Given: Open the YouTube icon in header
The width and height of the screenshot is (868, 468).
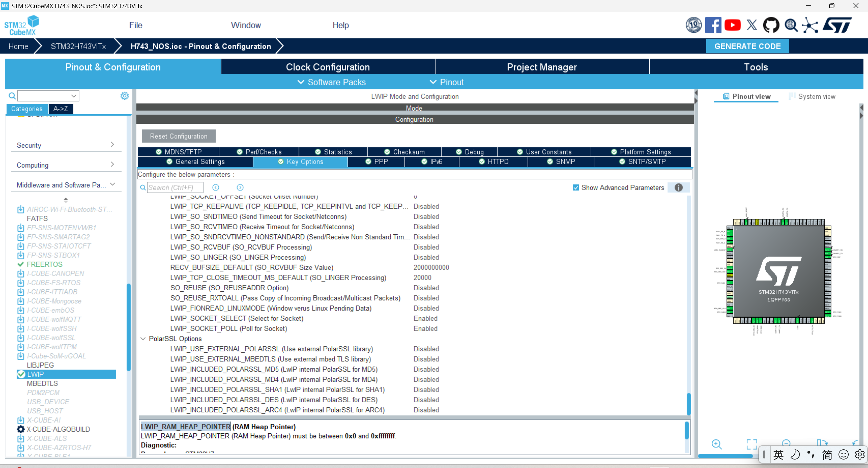Looking at the screenshot, I should coord(732,25).
